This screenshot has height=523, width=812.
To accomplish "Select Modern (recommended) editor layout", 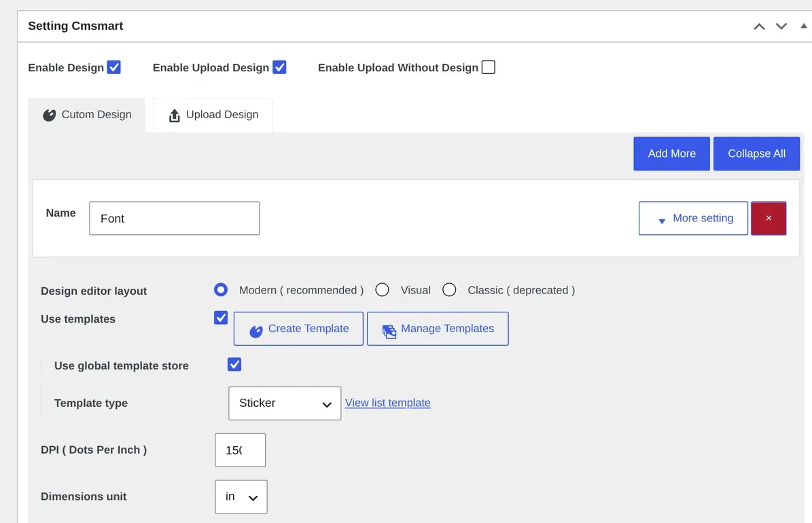I will pos(221,290).
